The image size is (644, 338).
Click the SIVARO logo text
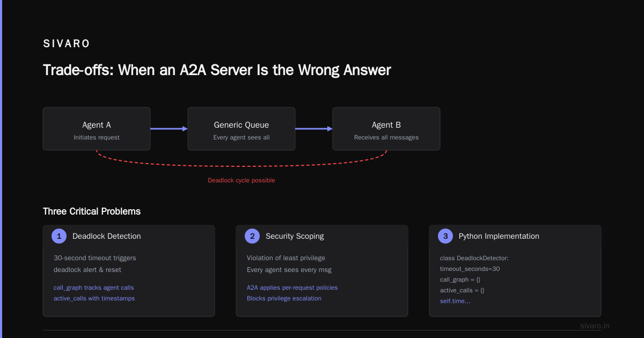pos(67,44)
